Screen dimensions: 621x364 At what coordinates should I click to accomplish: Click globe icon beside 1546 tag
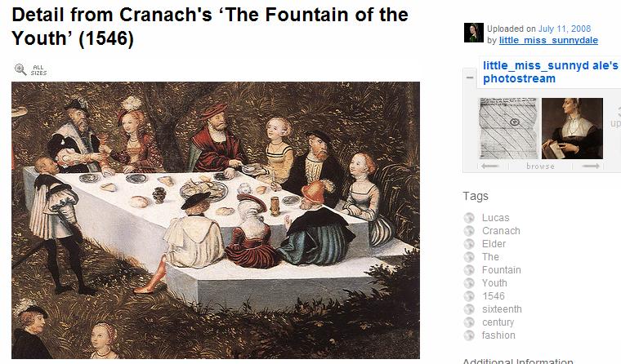(x=469, y=296)
